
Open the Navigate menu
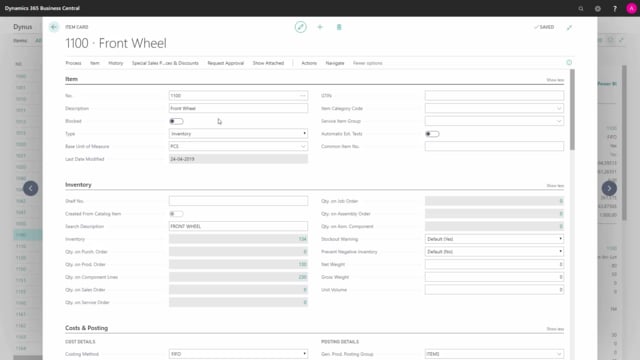(335, 63)
